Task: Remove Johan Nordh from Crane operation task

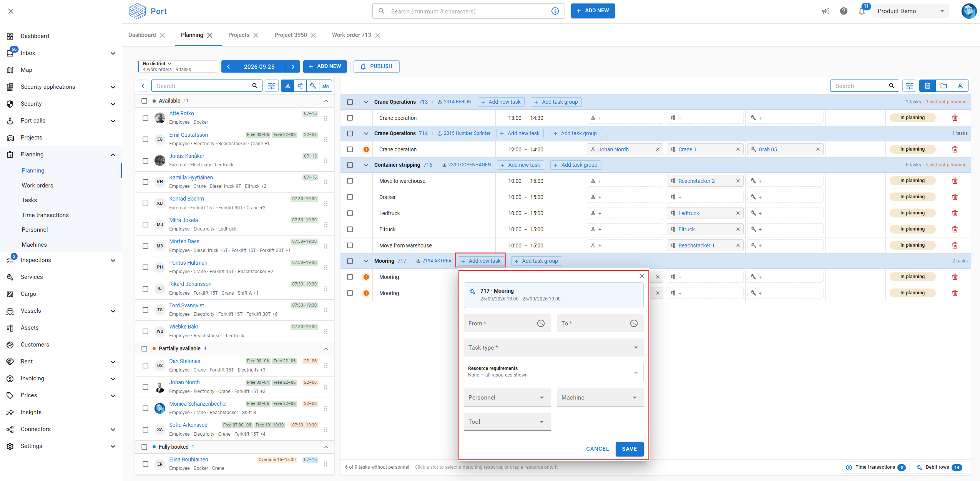Action: tap(658, 149)
